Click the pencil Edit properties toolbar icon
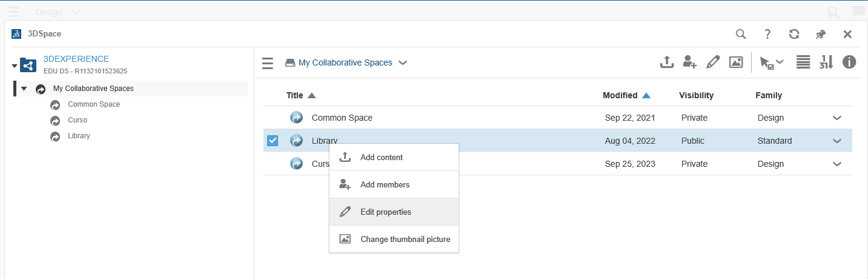This screenshot has width=868, height=279. coord(713,62)
